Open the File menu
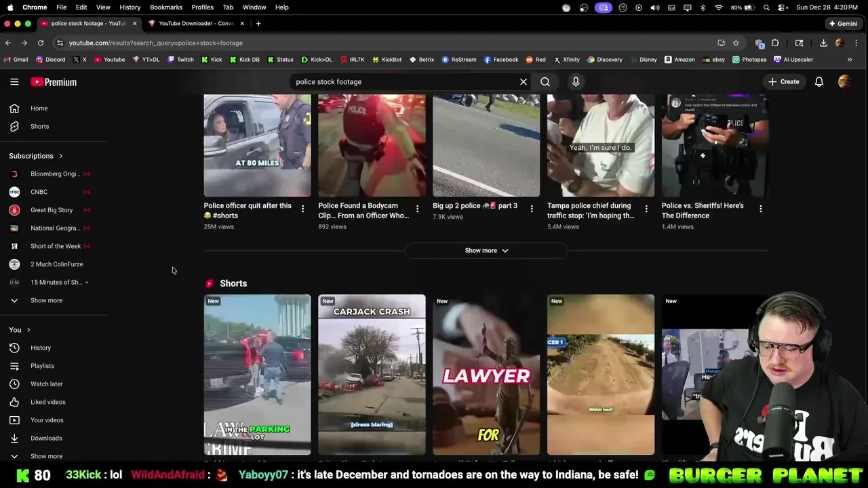This screenshot has width=868, height=488. tap(61, 7)
